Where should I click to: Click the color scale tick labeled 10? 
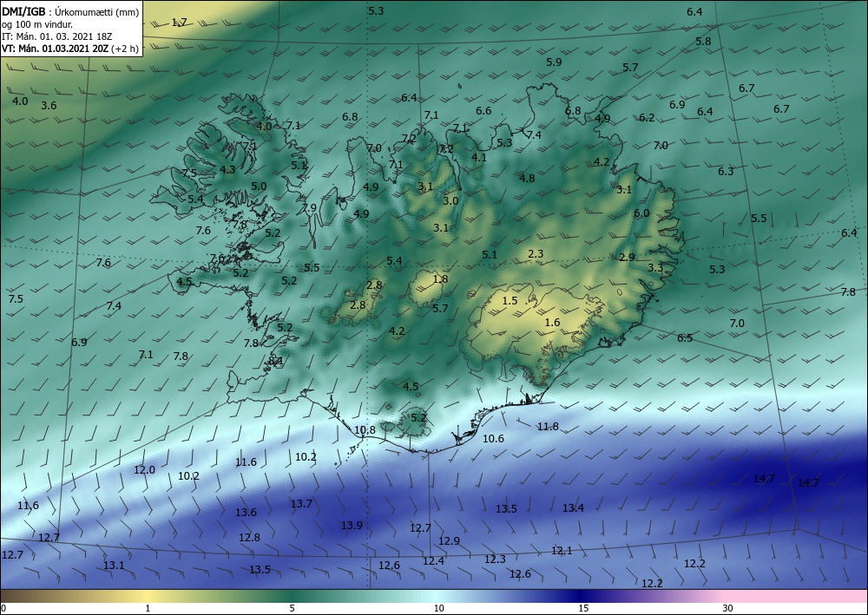click(x=438, y=608)
